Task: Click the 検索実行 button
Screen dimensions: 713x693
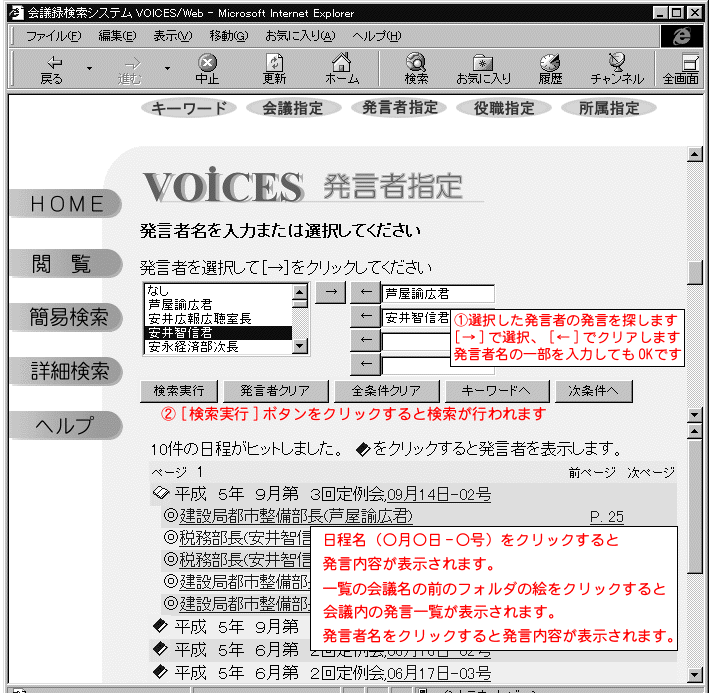Action: coord(179,390)
